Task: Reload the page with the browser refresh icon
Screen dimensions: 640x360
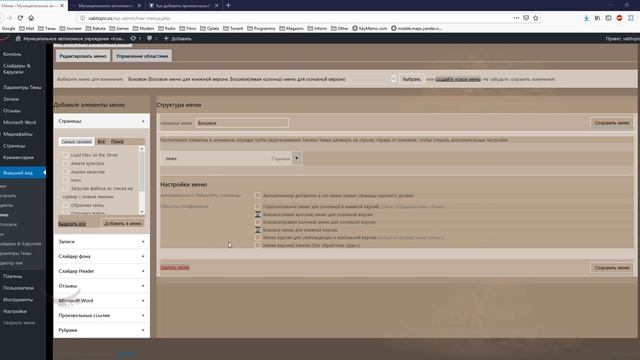Action: click(x=20, y=18)
